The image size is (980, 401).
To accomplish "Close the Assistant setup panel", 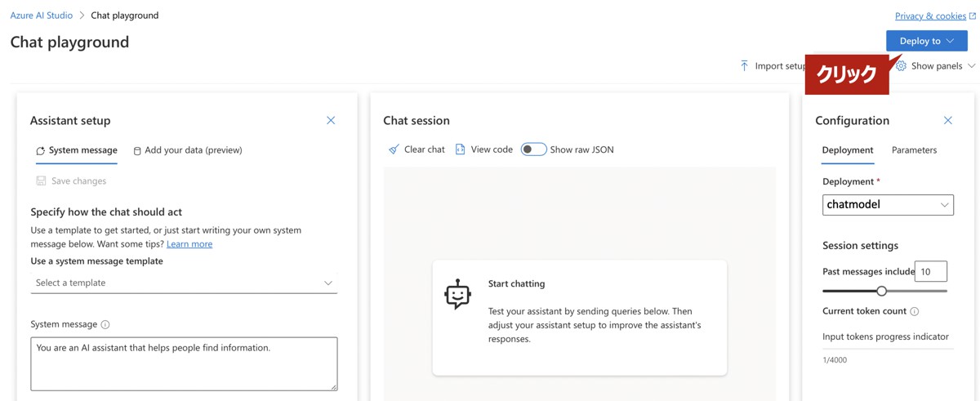I will (x=331, y=120).
